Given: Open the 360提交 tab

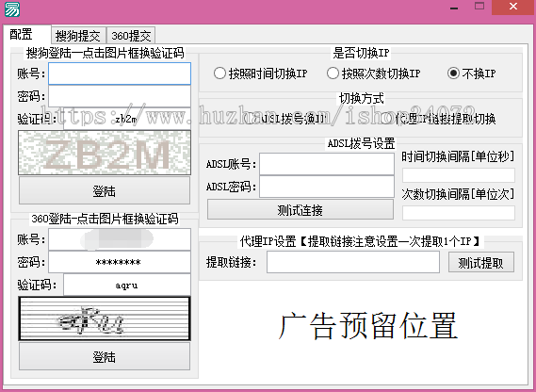Looking at the screenshot, I should point(131,35).
